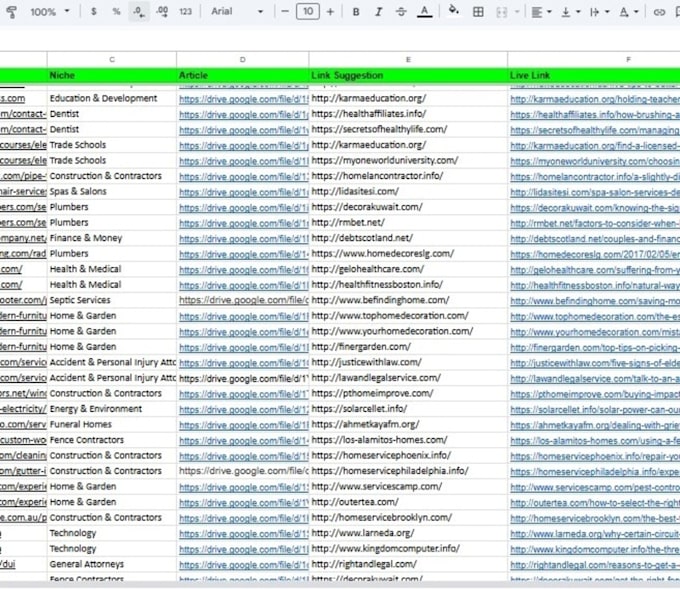The width and height of the screenshot is (680, 589).
Task: Decrease decimal places icon
Action: 139,12
